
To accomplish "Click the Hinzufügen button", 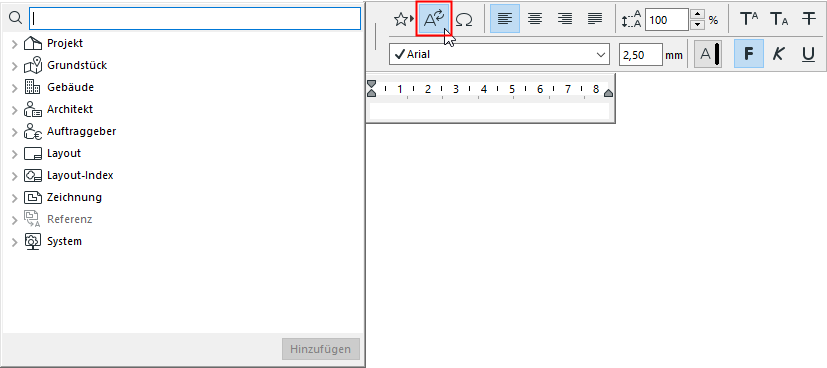I will pyautogui.click(x=321, y=349).
